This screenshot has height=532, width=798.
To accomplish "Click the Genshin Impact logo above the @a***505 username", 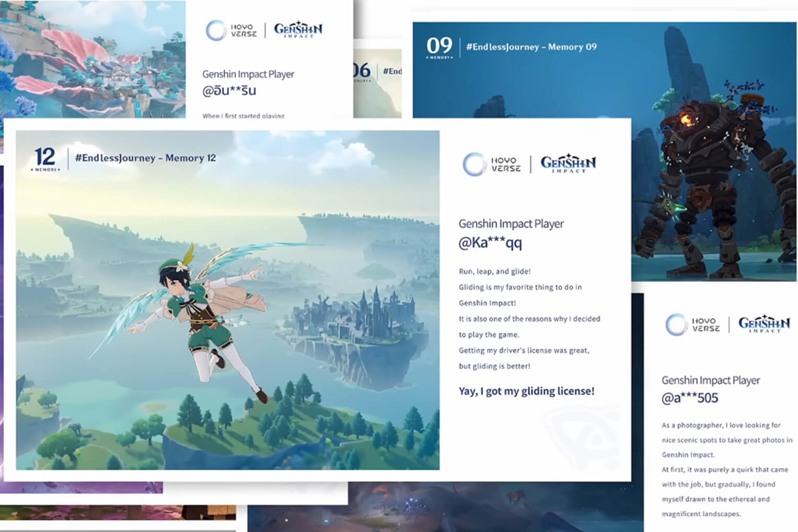I will [764, 324].
